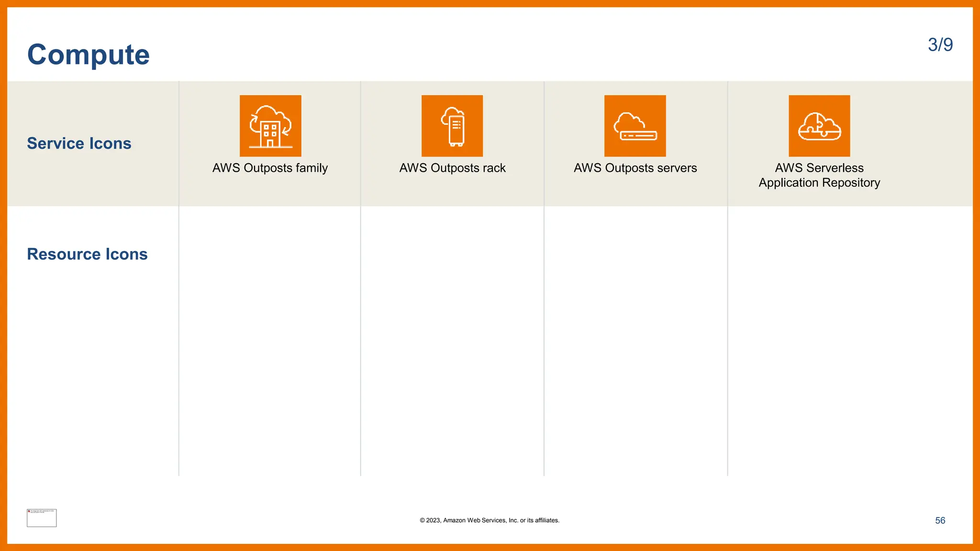
Task: Click the page number 56
Action: tap(940, 520)
